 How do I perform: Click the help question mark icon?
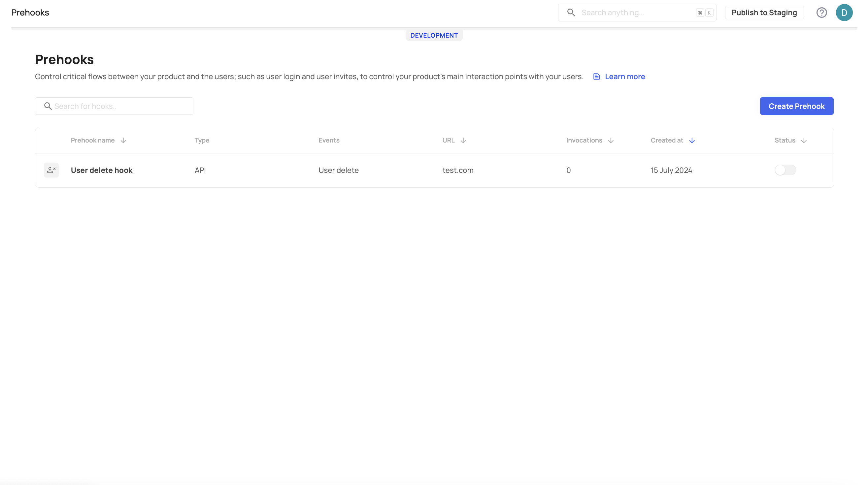(x=821, y=13)
